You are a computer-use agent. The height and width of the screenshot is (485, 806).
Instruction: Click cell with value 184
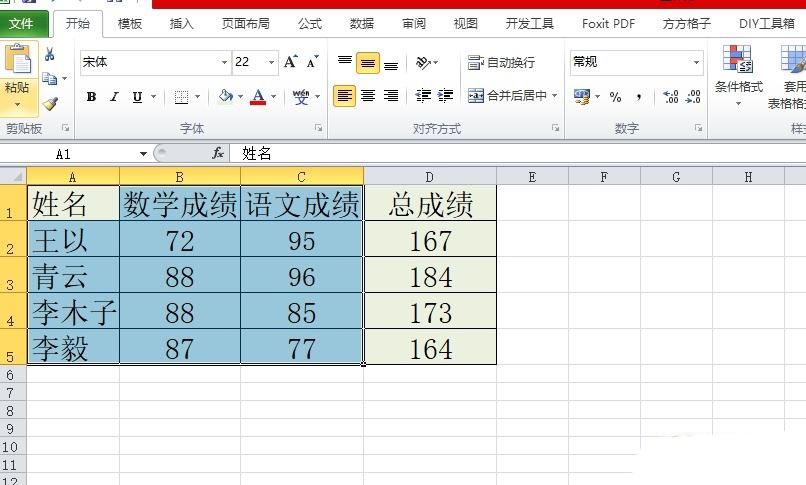tap(430, 276)
